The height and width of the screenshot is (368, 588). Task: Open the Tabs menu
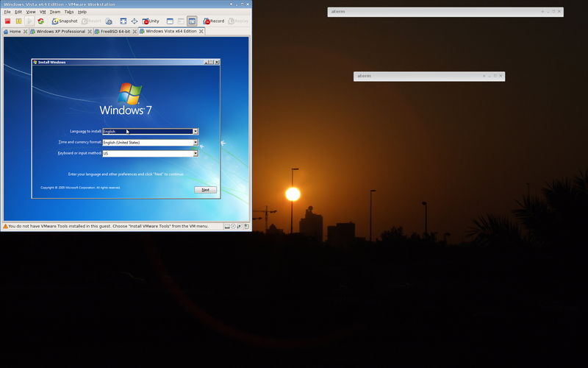(x=69, y=12)
